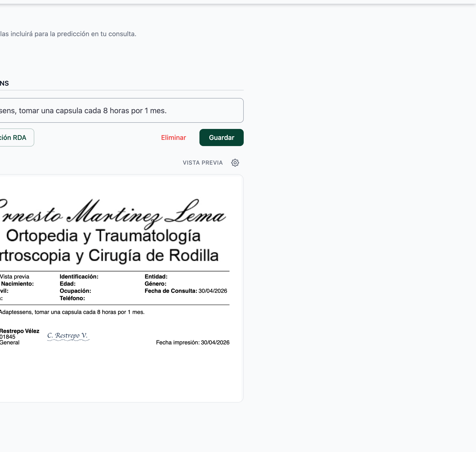Image resolution: width=476 pixels, height=452 pixels.
Task: Click the Guardar button
Action: point(221,137)
